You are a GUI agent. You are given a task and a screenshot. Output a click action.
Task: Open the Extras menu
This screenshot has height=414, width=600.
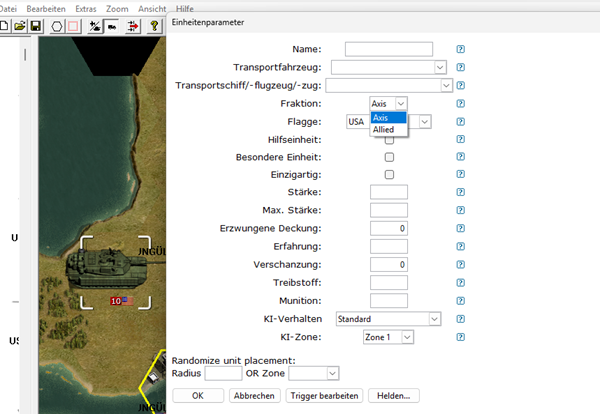86,8
